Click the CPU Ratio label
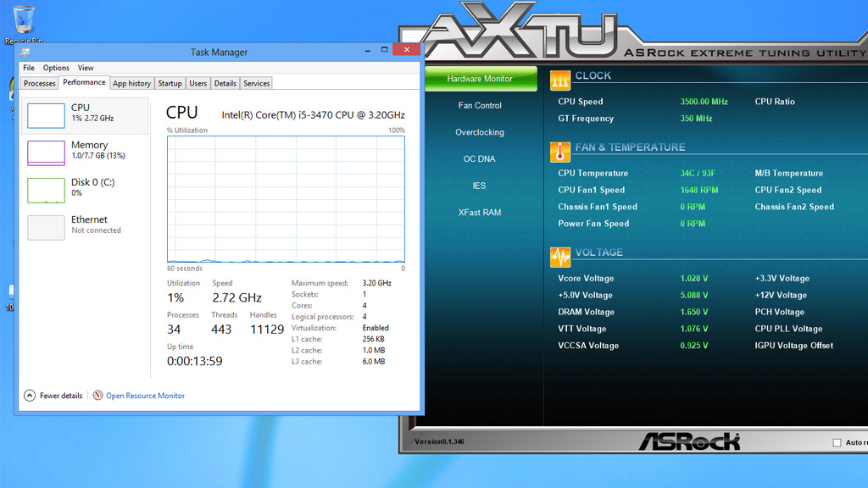 pos(775,102)
